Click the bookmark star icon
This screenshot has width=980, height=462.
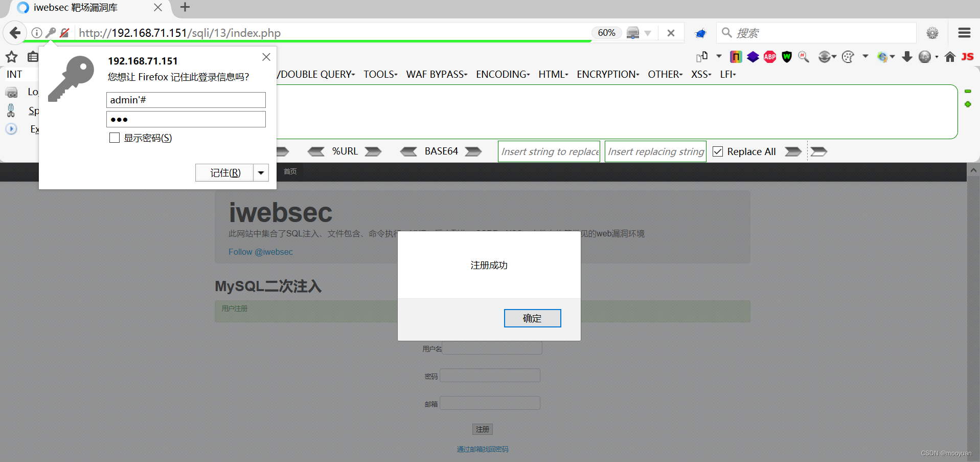[11, 57]
